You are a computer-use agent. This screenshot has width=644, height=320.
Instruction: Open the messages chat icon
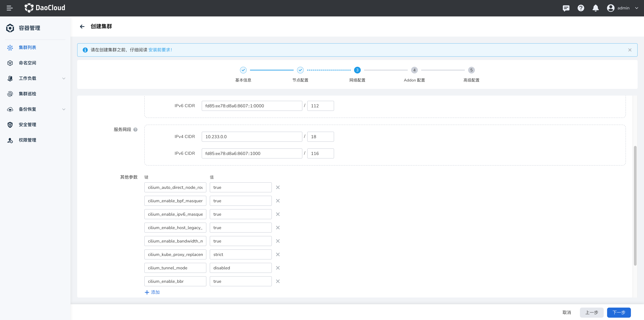pos(566,8)
